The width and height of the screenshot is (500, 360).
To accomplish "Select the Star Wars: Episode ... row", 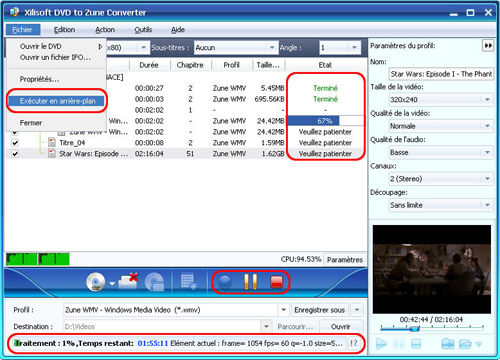I will coord(186,154).
